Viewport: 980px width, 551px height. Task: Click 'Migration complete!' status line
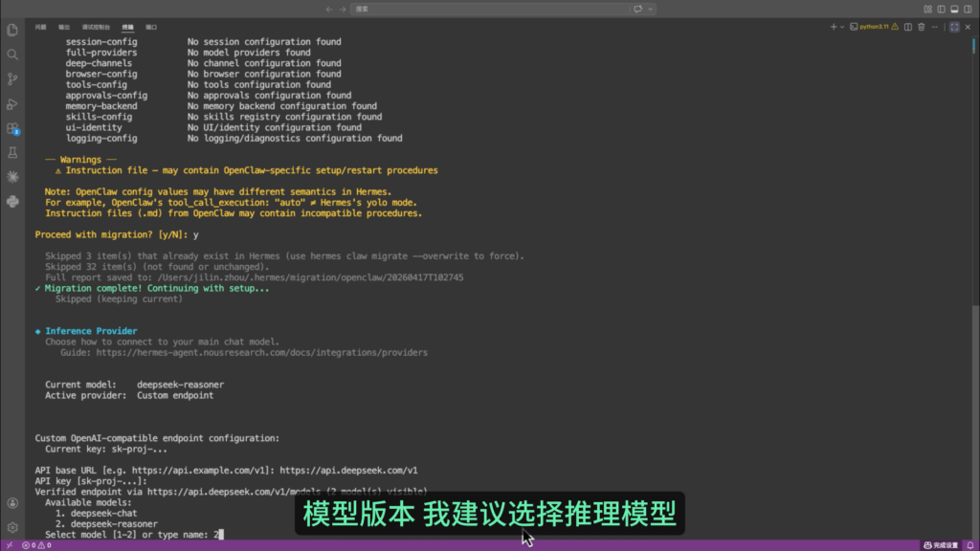(x=152, y=288)
